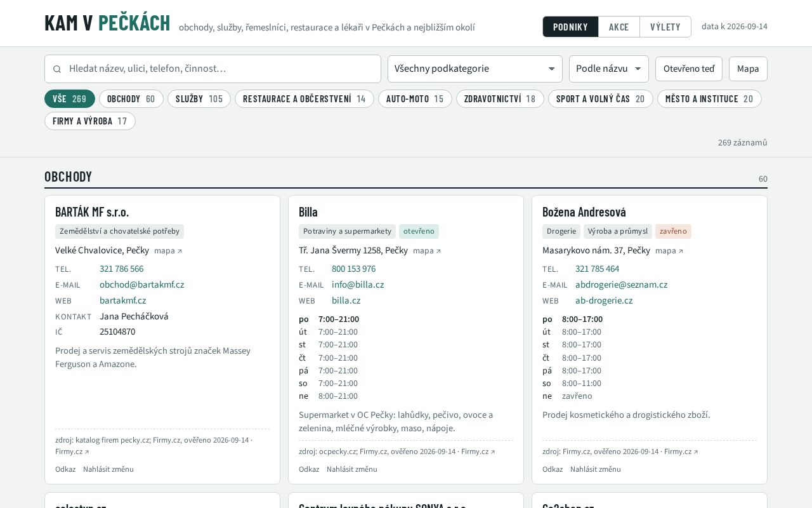Click the search magnifier icon
Image resolution: width=812 pixels, height=508 pixels.
57,69
